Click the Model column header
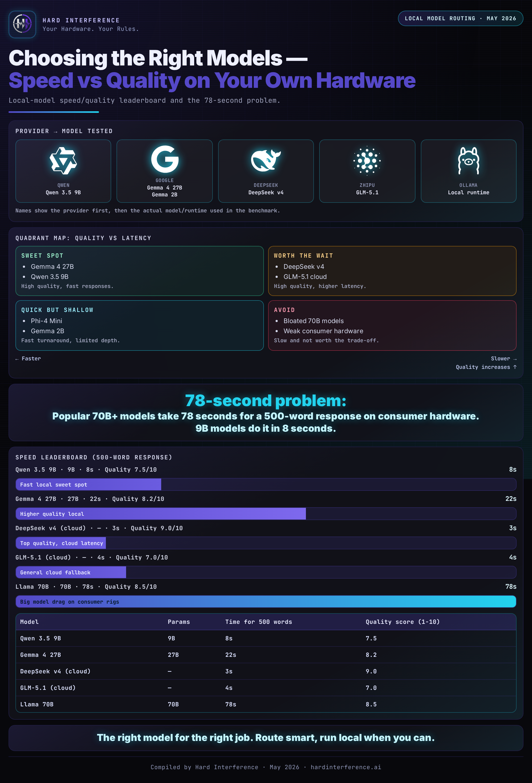This screenshot has width=532, height=783. (29, 622)
